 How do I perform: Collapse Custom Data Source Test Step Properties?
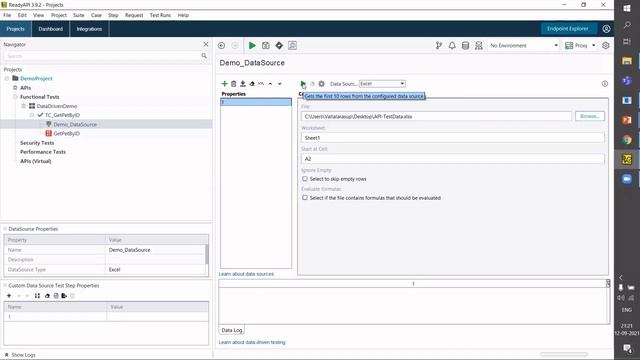5,286
